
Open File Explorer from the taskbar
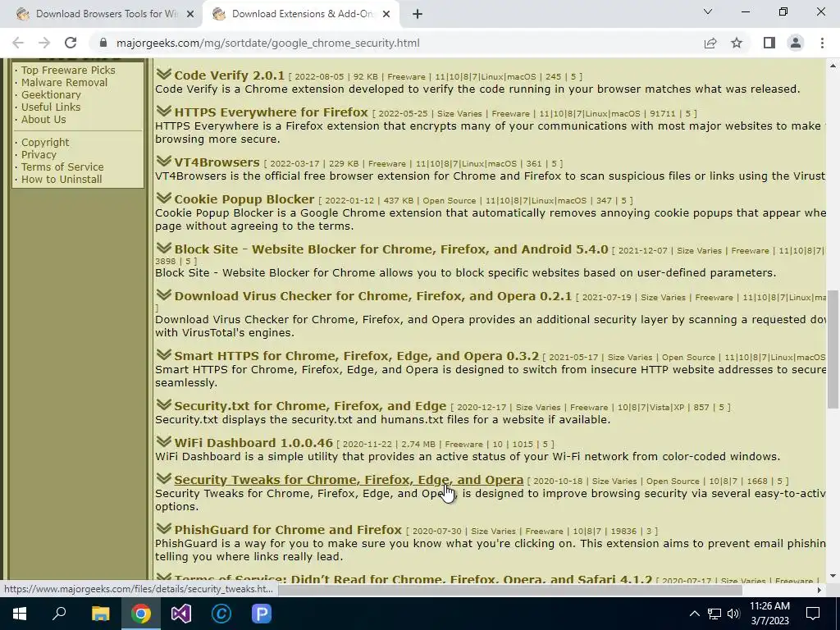pyautogui.click(x=100, y=614)
